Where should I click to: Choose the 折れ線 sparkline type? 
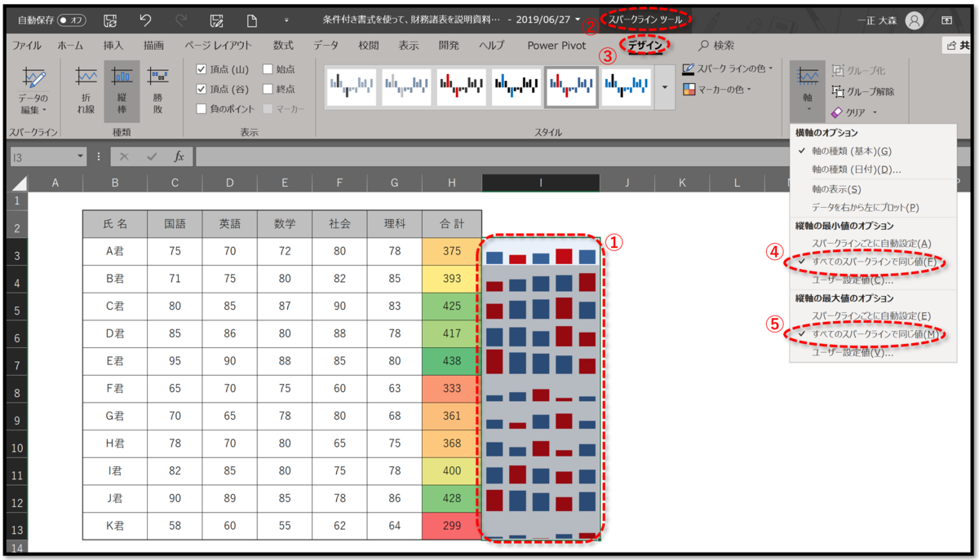(86, 91)
